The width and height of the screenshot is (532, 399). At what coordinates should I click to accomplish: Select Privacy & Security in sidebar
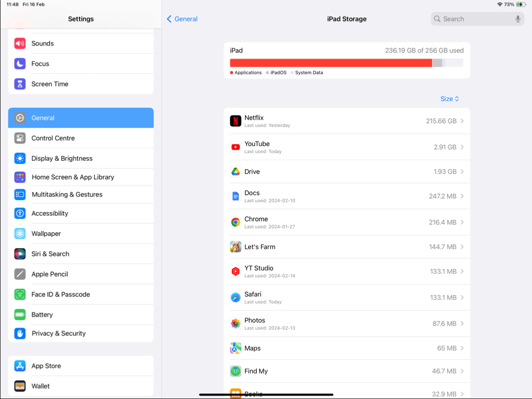(x=81, y=333)
